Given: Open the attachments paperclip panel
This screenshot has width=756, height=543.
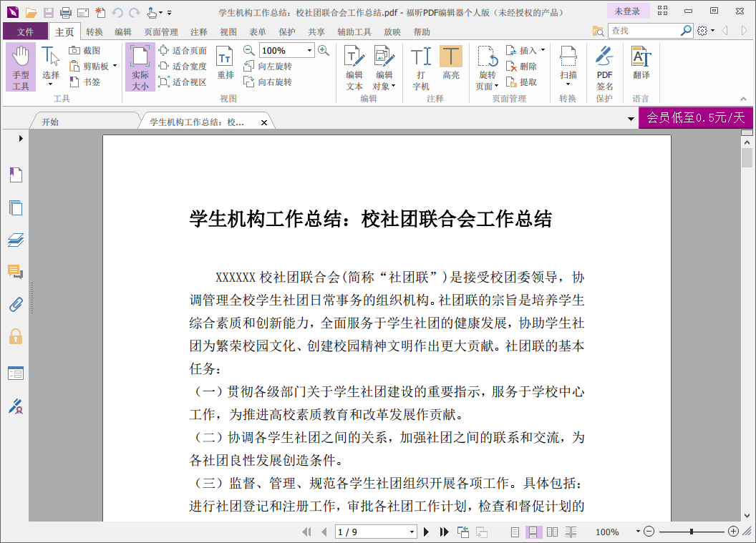Looking at the screenshot, I should [16, 305].
